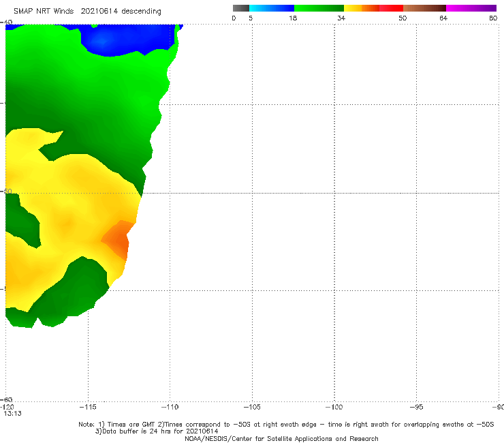This screenshot has width=504, height=443.
Task: Click the red segment of the color bar
Action: 391,8
